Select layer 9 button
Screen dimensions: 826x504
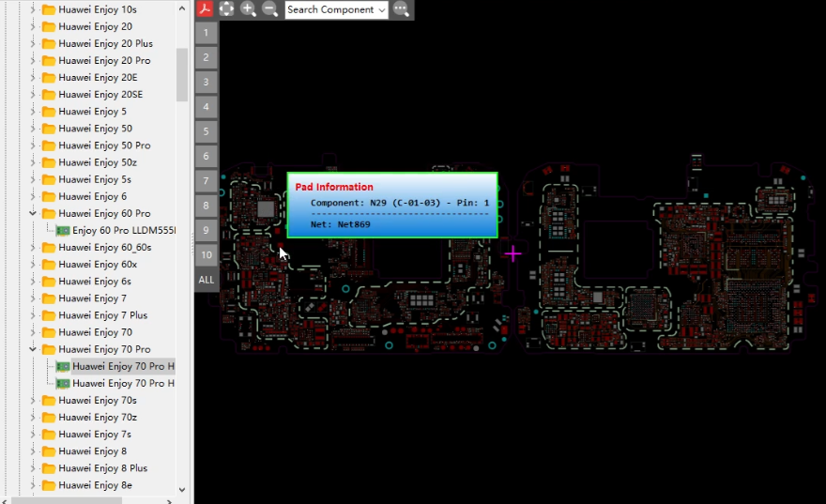206,231
